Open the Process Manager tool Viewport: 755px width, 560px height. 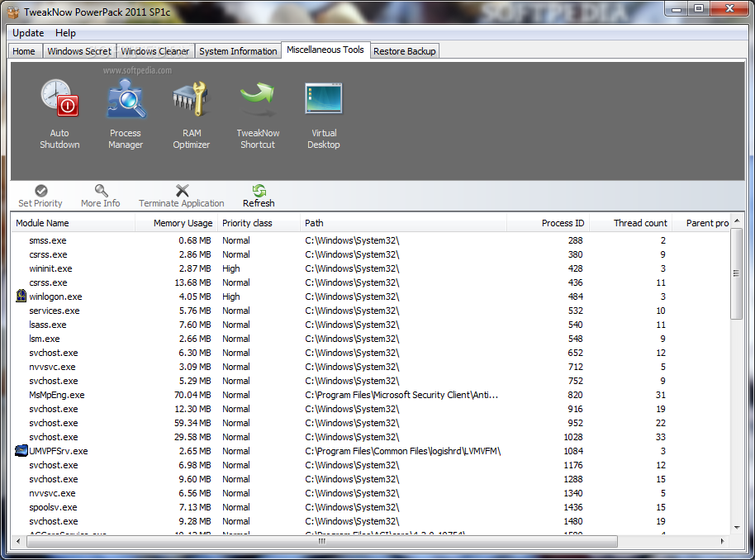[126, 116]
